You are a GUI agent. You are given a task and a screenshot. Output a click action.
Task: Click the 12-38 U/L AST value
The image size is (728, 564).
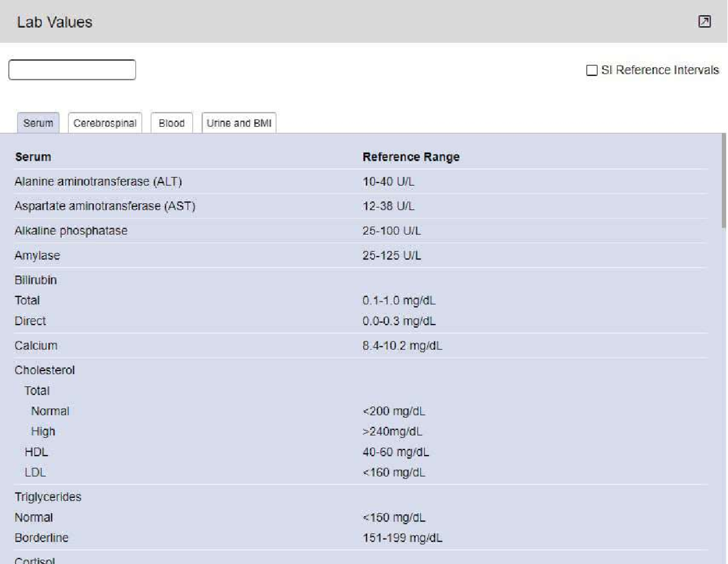(388, 206)
